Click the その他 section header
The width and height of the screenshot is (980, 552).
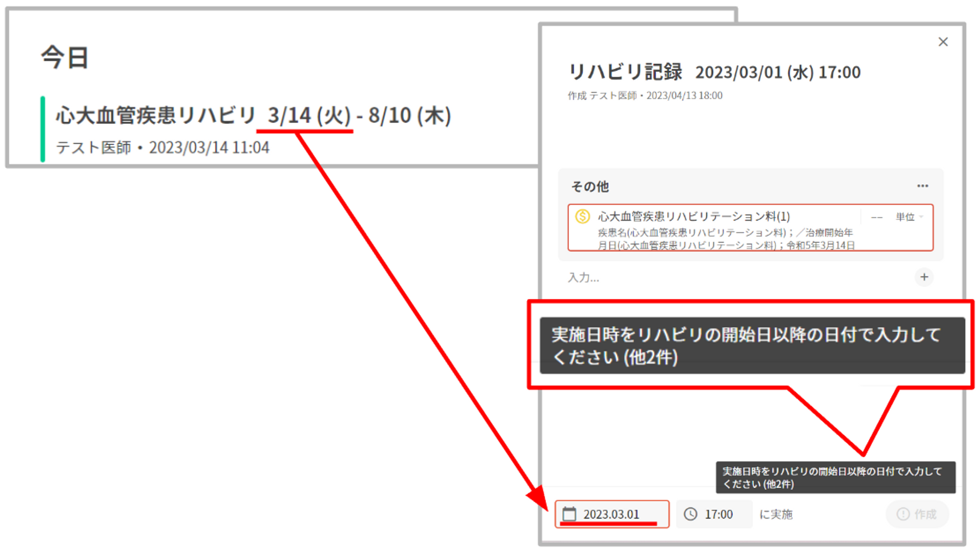pos(590,186)
